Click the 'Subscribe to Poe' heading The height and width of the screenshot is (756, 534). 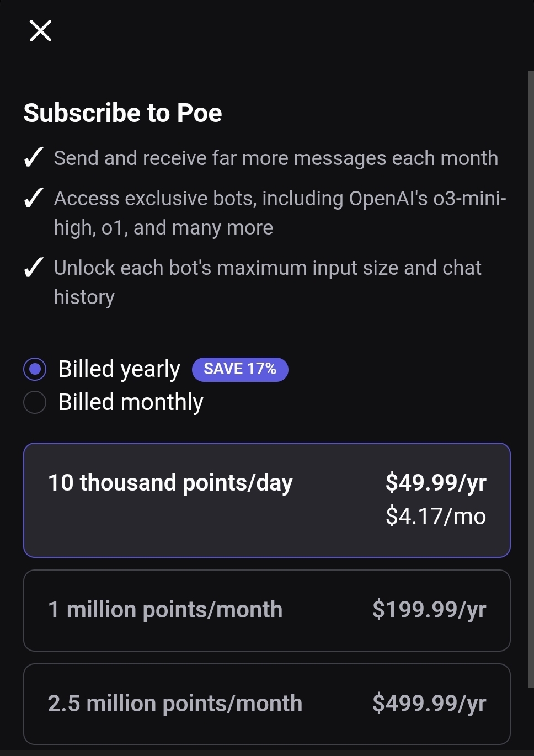point(122,113)
